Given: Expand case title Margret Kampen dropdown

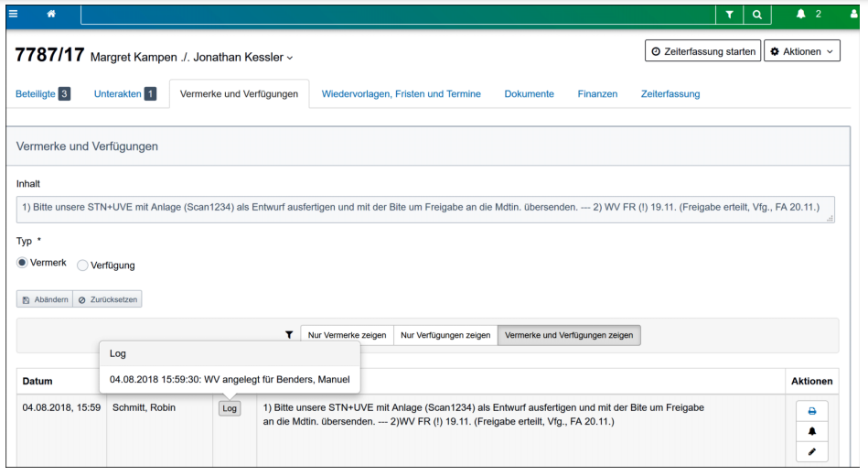Looking at the screenshot, I should [x=291, y=59].
